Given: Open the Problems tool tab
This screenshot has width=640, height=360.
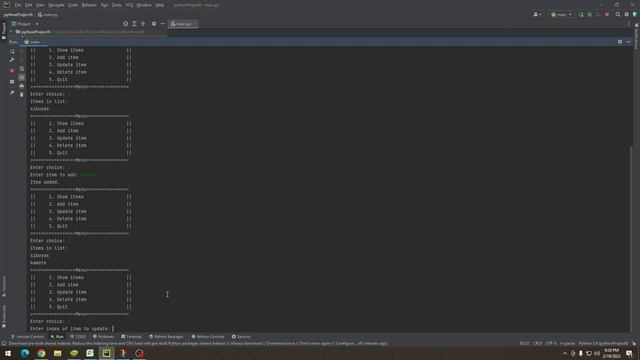Looking at the screenshot, I should pyautogui.click(x=103, y=337).
